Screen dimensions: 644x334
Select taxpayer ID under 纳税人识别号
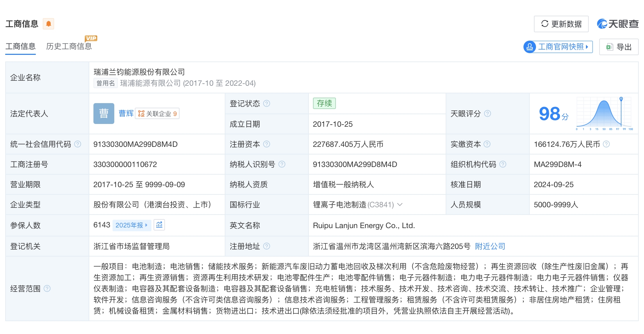point(355,164)
